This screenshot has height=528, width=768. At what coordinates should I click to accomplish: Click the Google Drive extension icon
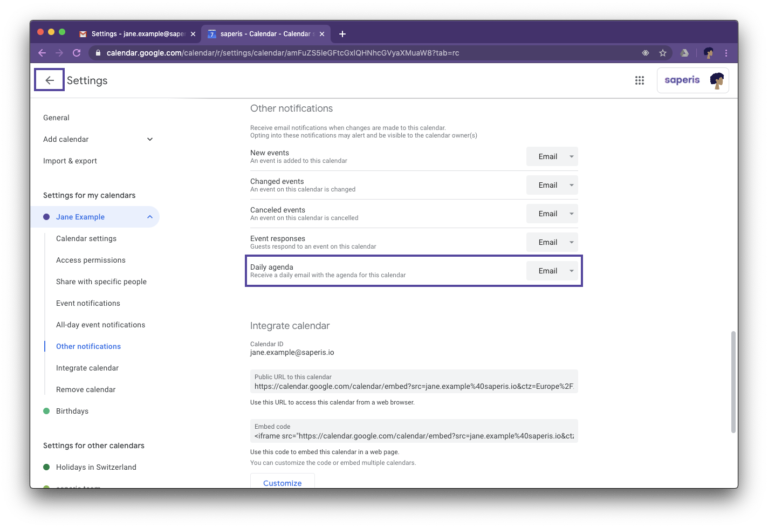[x=685, y=53]
